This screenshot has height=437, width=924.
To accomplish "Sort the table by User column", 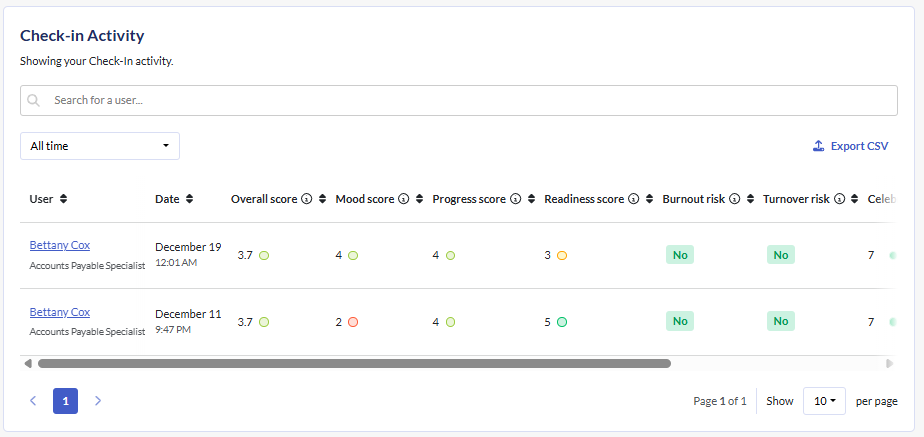I will pyautogui.click(x=64, y=199).
